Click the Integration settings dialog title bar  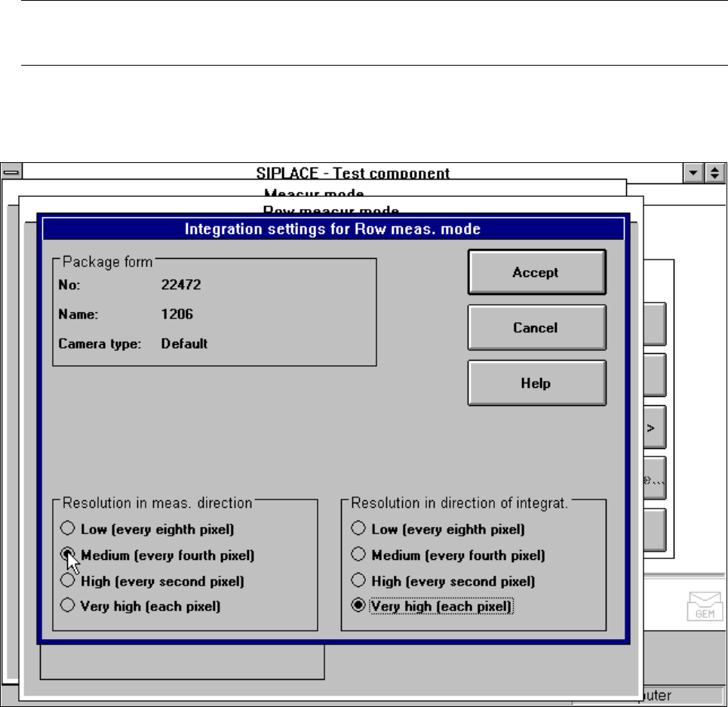333,229
